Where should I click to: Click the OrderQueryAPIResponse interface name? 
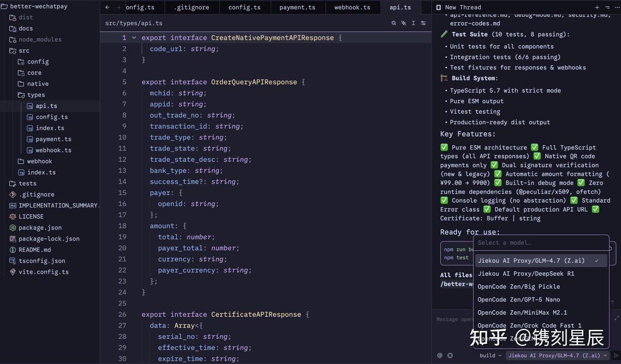point(254,82)
